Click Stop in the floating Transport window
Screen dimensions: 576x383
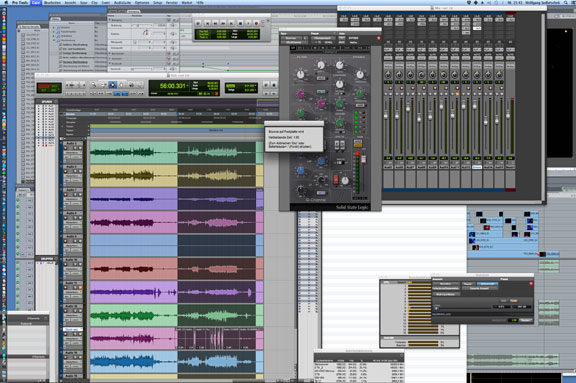click(240, 23)
